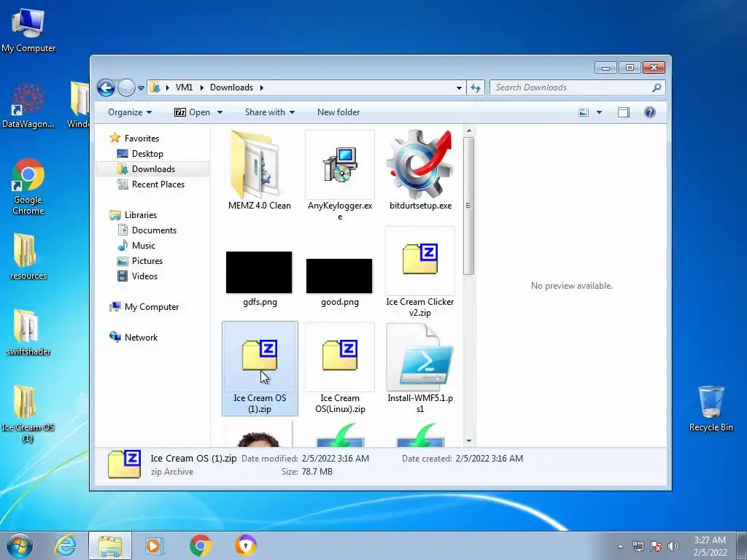Toggle the preview pane button
Viewport: 747px width, 560px height.
tap(623, 112)
